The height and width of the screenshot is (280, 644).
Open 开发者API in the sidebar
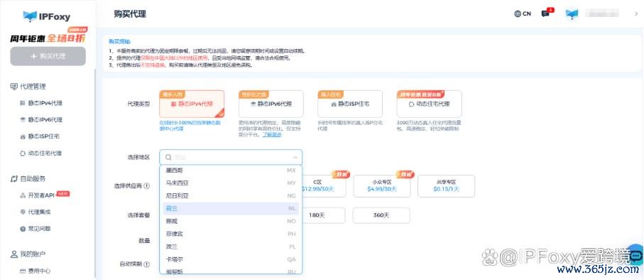[41, 195]
